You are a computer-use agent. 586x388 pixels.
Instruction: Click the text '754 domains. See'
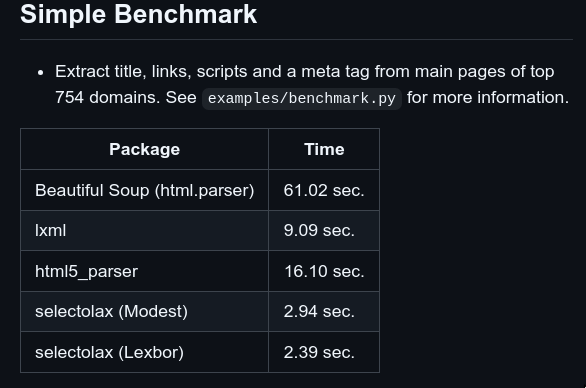(126, 98)
